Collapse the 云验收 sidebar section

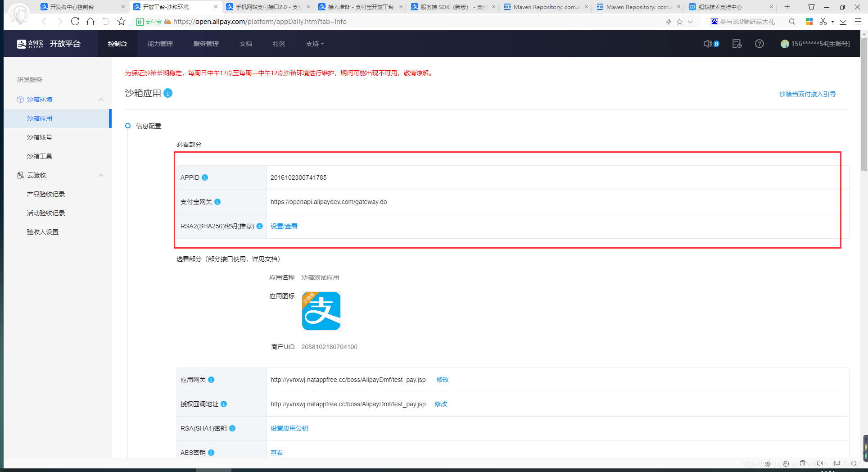pos(101,175)
